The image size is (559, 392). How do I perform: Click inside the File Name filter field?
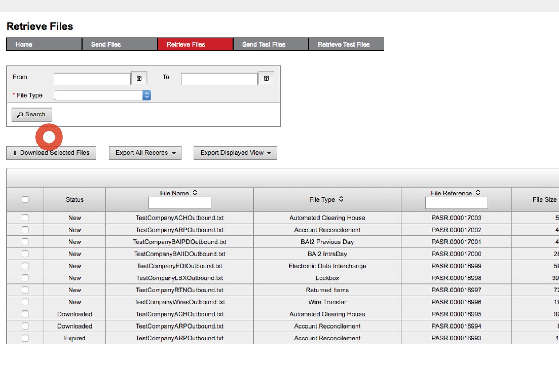(179, 203)
